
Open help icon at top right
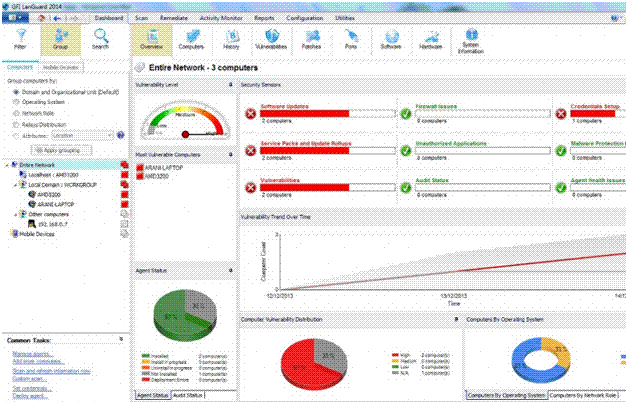[614, 18]
